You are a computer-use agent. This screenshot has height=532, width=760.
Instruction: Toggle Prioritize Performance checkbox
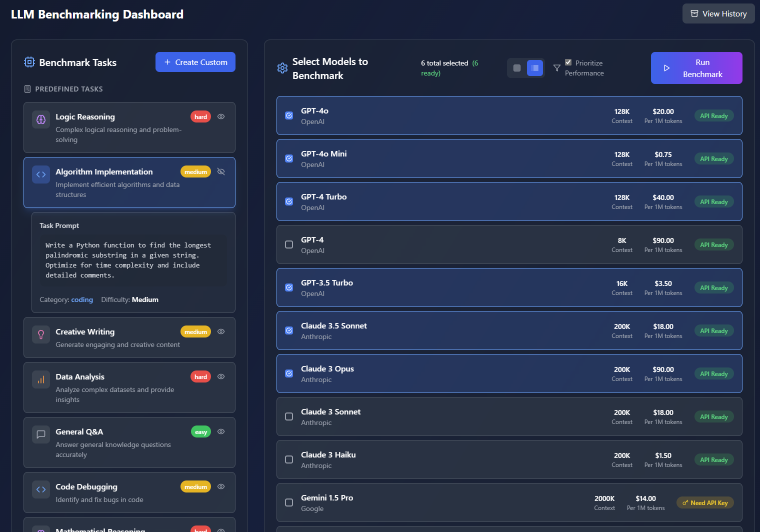coord(568,62)
